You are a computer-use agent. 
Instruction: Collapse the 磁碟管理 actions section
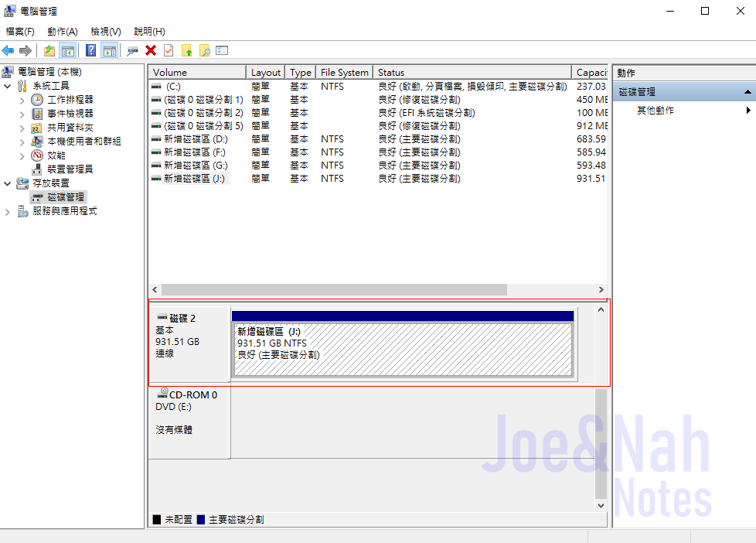(747, 92)
